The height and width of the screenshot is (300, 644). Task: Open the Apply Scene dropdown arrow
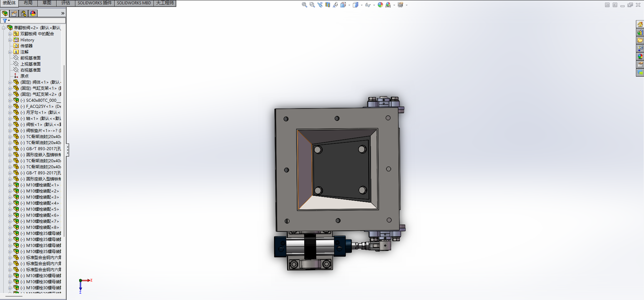pyautogui.click(x=394, y=5)
